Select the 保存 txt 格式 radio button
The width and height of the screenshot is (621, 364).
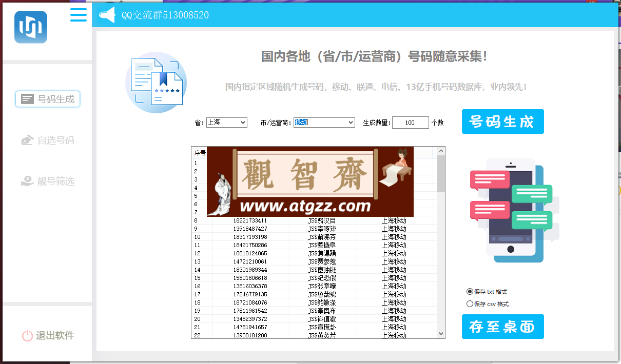coord(470,291)
